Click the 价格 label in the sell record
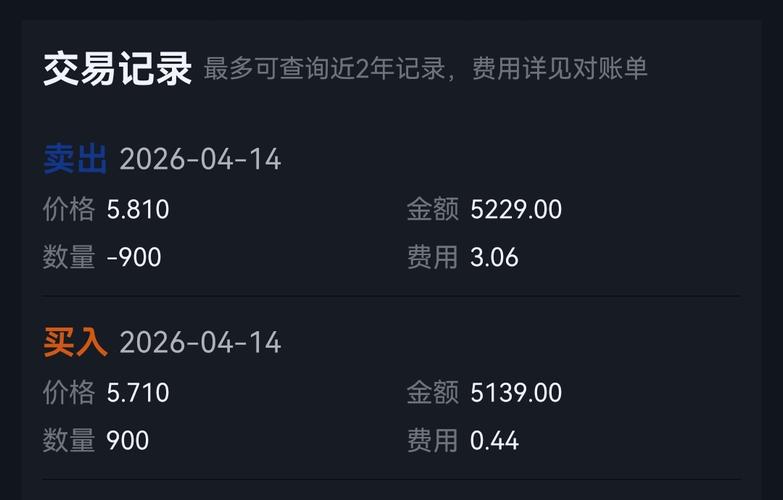 69,210
